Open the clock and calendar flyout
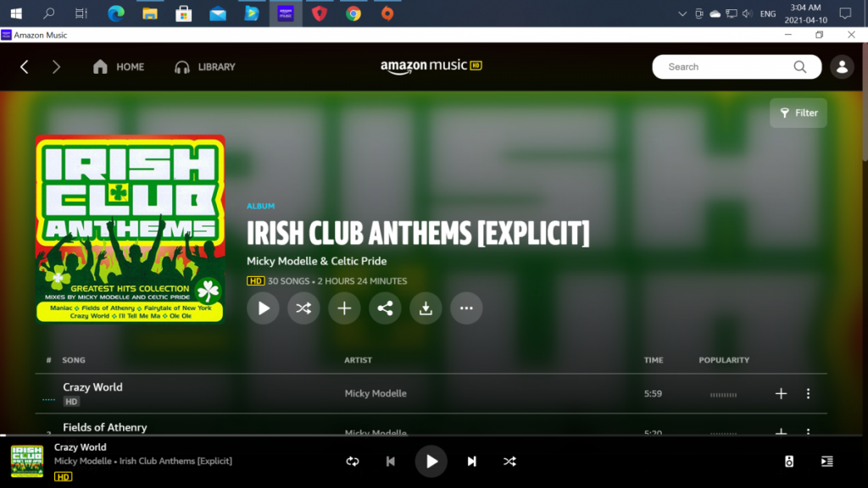 [x=805, y=14]
